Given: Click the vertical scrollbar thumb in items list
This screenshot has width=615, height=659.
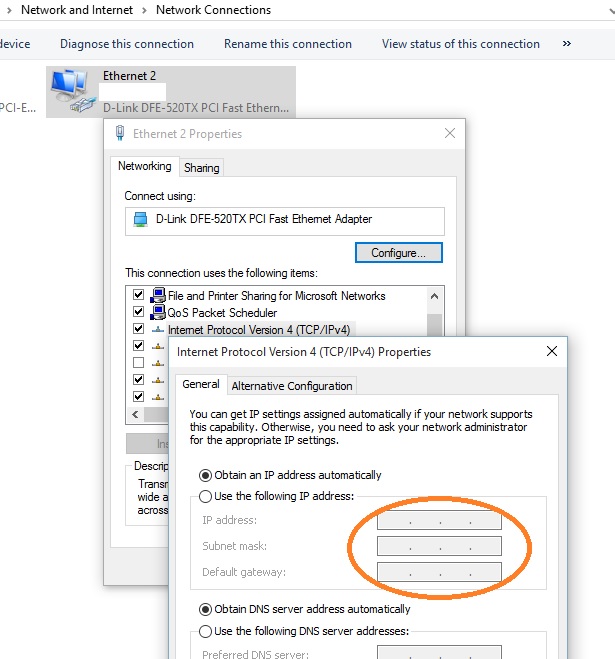Looking at the screenshot, I should [x=435, y=325].
